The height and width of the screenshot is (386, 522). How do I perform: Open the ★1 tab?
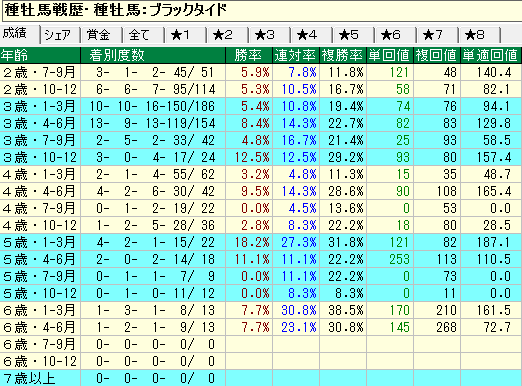[186, 35]
